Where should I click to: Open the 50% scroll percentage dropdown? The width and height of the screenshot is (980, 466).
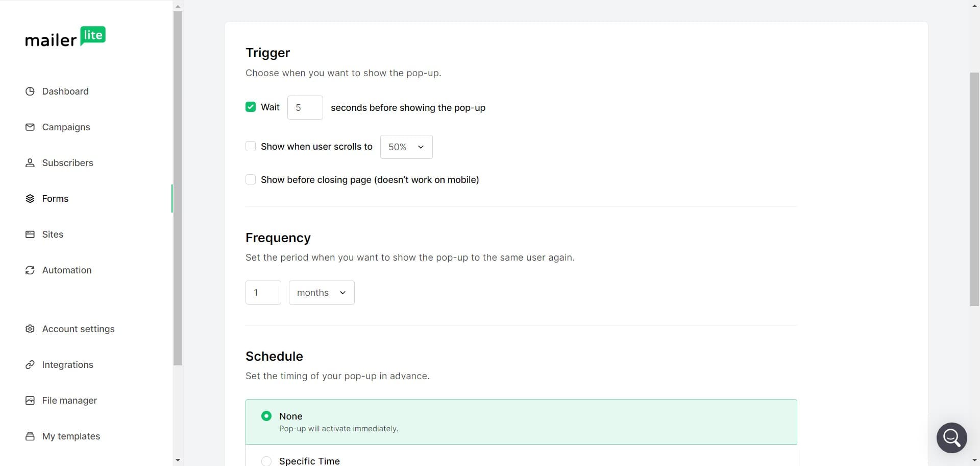click(x=406, y=147)
